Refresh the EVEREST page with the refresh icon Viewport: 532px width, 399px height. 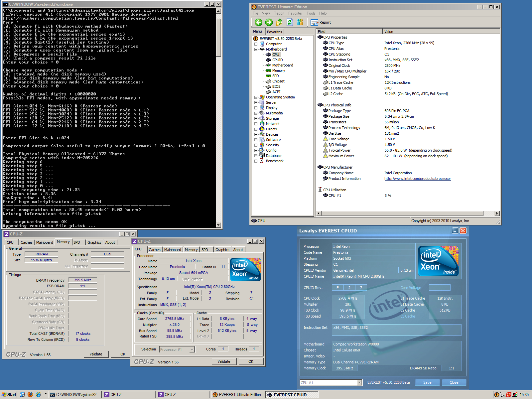pos(290,22)
